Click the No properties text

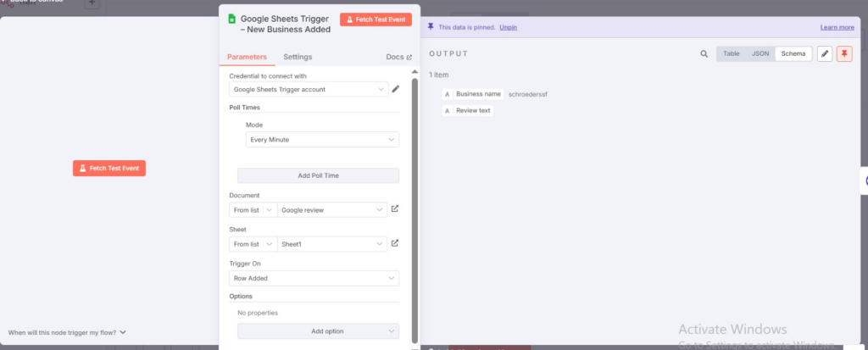pyautogui.click(x=258, y=313)
